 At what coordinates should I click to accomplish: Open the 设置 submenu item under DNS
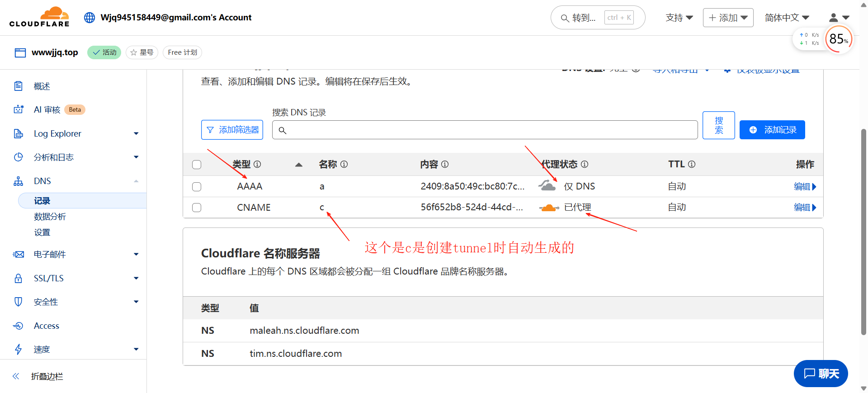[x=42, y=232]
